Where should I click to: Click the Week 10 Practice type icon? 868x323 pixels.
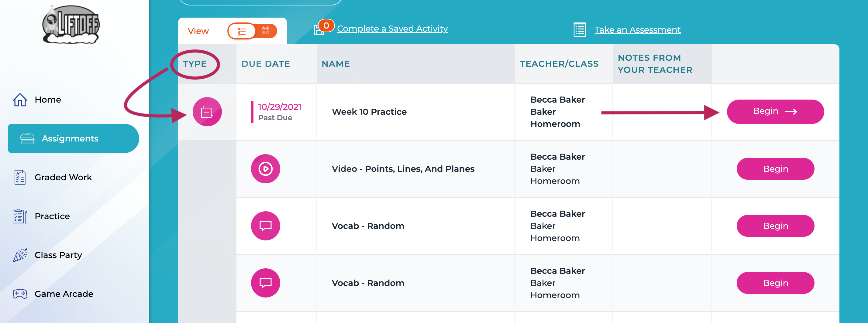[x=207, y=112]
